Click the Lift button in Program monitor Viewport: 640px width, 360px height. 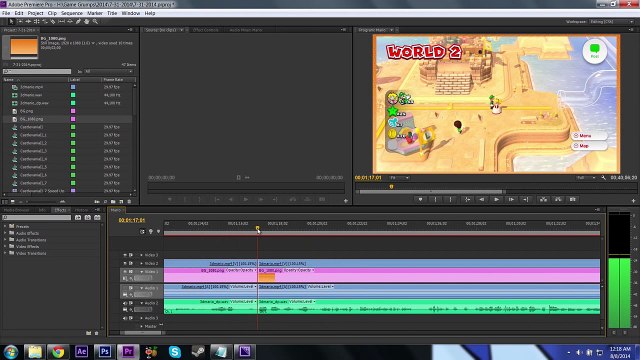tap(543, 200)
